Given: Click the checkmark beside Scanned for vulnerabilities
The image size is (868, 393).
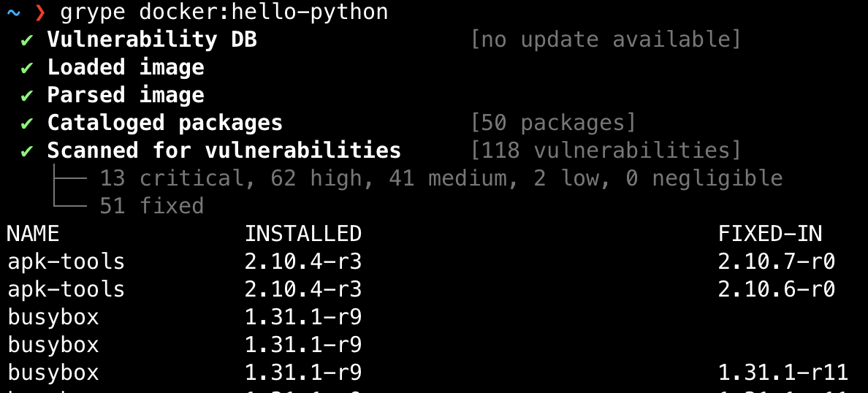Looking at the screenshot, I should click(x=27, y=151).
